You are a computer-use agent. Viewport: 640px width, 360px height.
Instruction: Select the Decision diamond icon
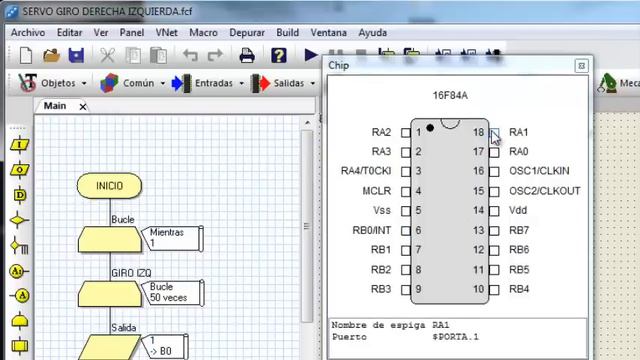[19, 220]
